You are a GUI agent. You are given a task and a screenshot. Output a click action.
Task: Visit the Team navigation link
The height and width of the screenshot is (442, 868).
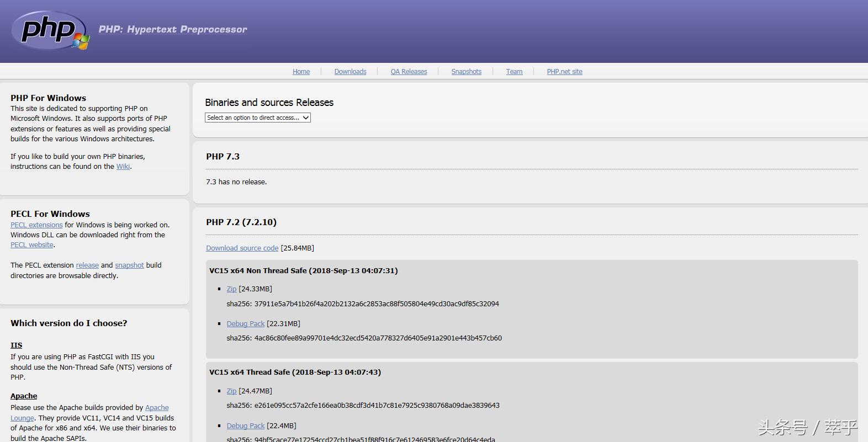pyautogui.click(x=514, y=72)
